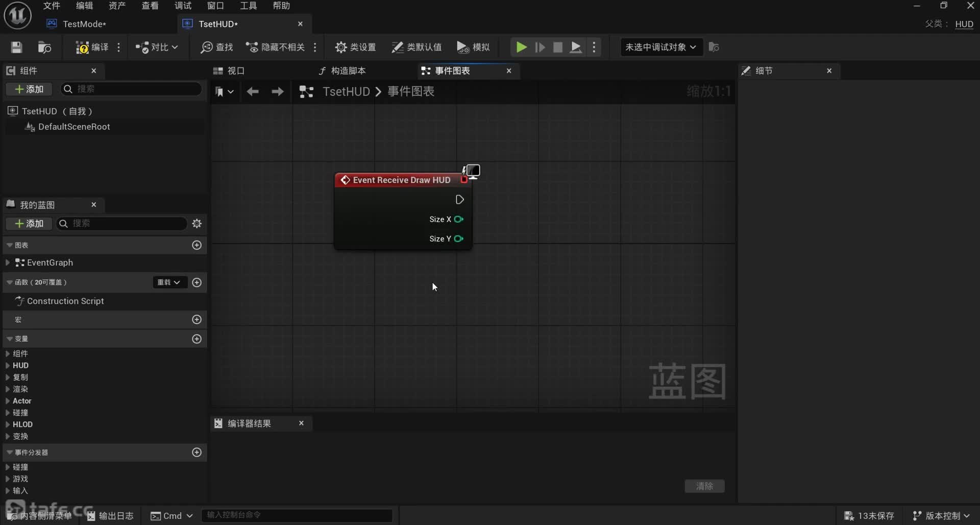Click the Save blueprint icon
980x525 pixels.
coord(17,47)
